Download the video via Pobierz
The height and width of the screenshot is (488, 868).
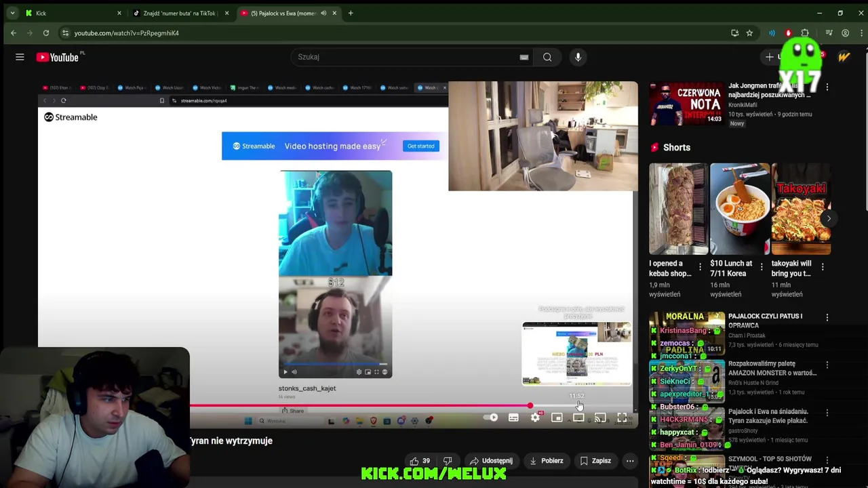(547, 461)
